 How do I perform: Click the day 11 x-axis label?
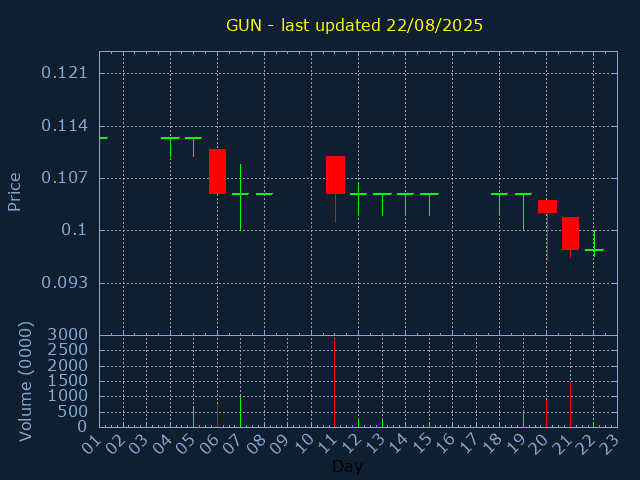(327, 444)
